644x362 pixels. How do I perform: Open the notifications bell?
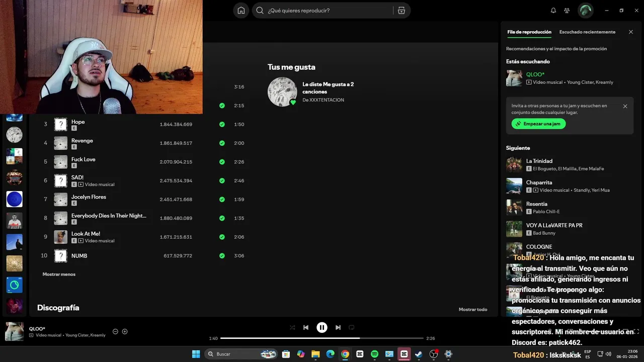(553, 11)
